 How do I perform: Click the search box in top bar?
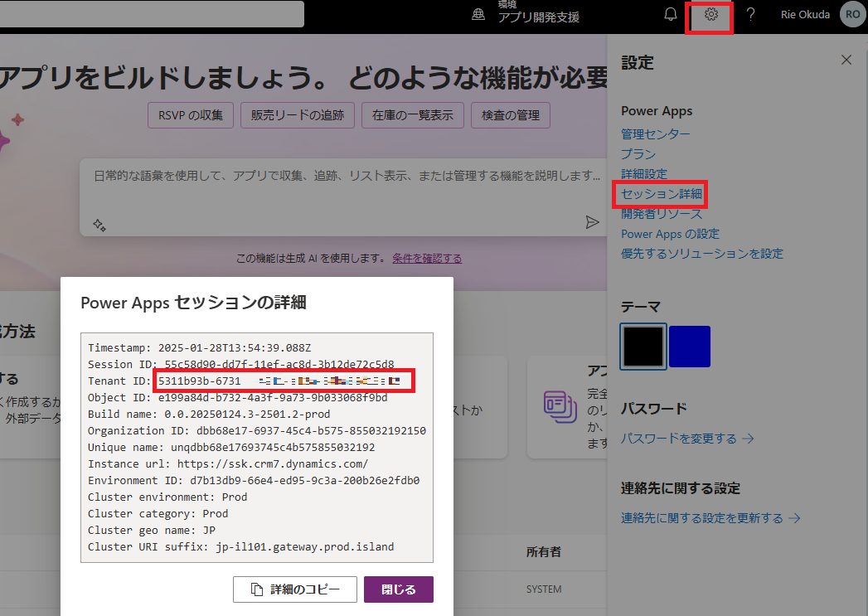pos(152,14)
